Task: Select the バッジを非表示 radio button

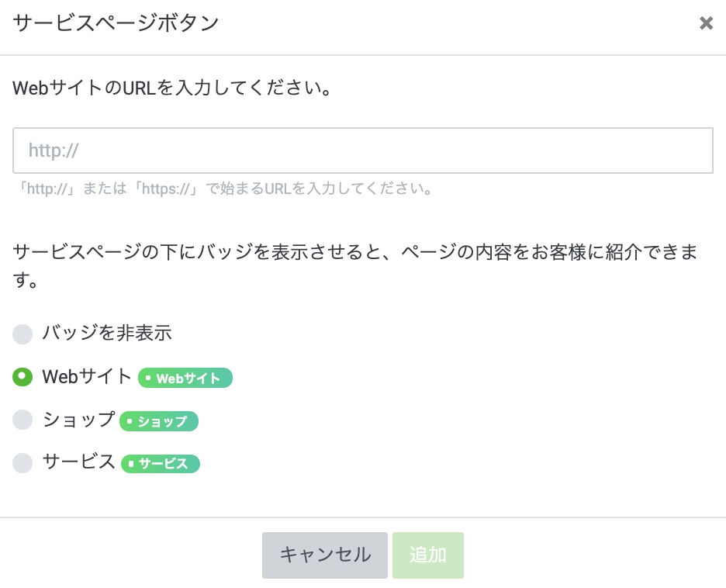Action: [22, 334]
